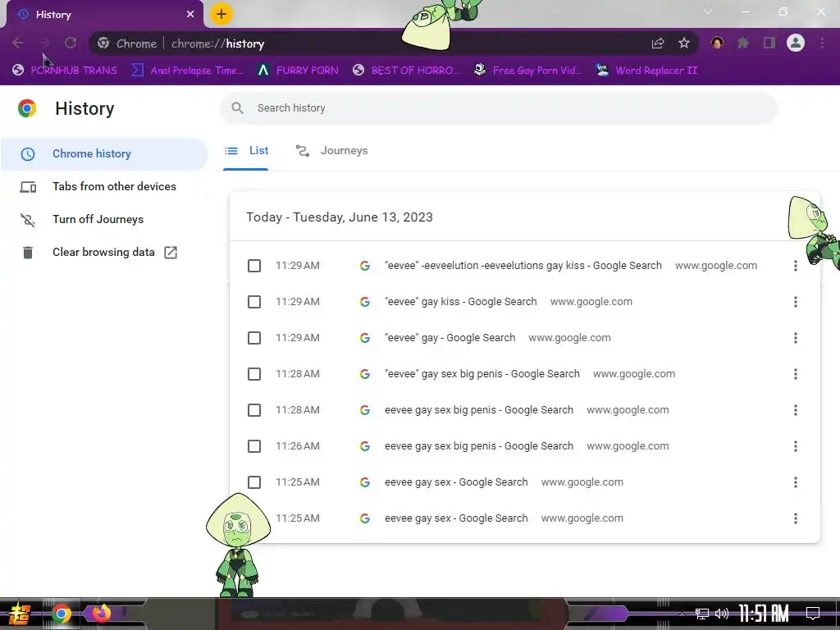This screenshot has width=840, height=630.
Task: Close the History tab
Action: (190, 15)
